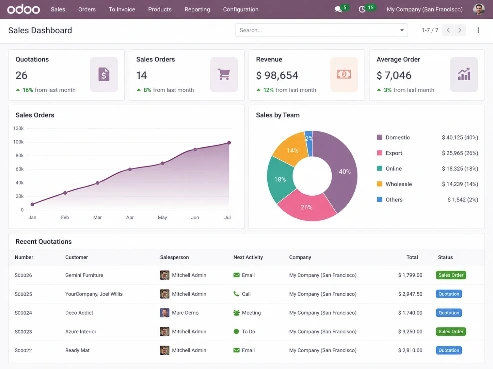
Task: Open the Products menu
Action: (160, 9)
